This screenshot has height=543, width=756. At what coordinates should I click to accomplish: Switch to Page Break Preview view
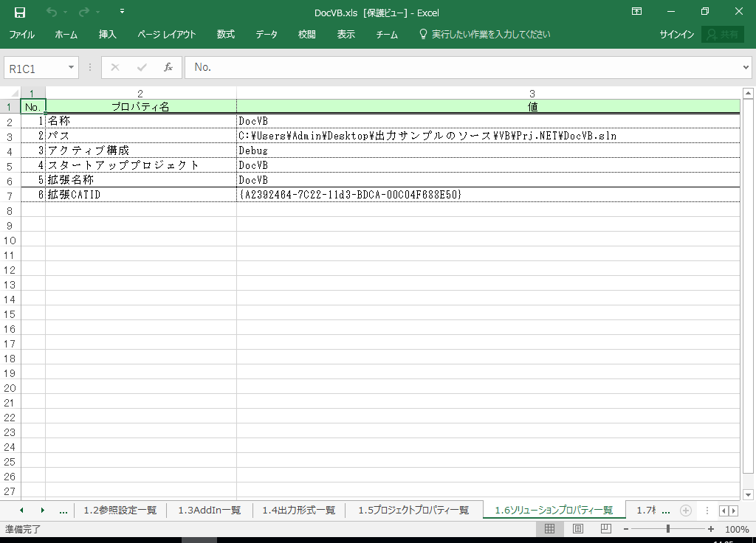(605, 529)
